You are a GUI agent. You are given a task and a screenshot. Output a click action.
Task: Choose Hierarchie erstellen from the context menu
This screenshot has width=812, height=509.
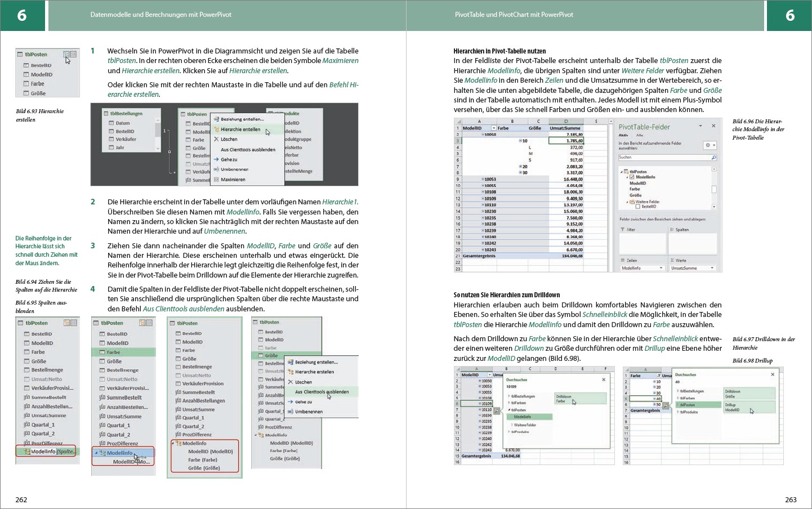tap(240, 130)
